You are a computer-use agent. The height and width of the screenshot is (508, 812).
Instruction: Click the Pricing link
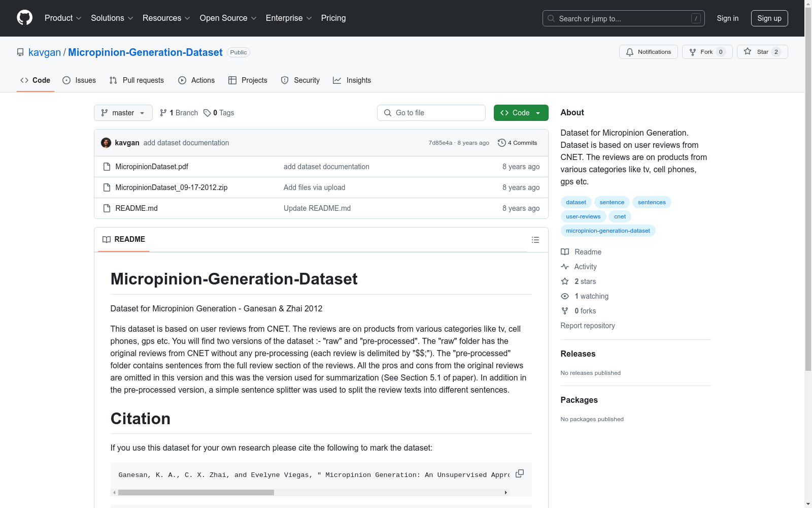333,18
